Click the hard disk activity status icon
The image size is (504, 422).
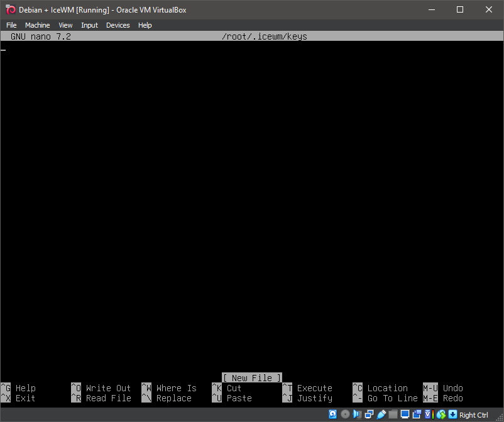(332, 414)
